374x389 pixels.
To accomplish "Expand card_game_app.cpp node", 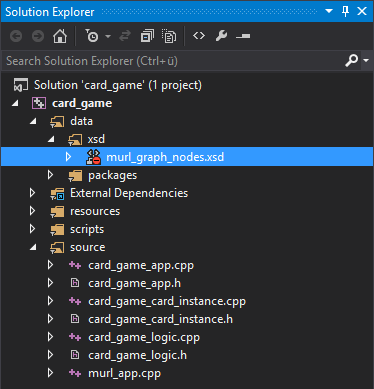I will [50, 265].
